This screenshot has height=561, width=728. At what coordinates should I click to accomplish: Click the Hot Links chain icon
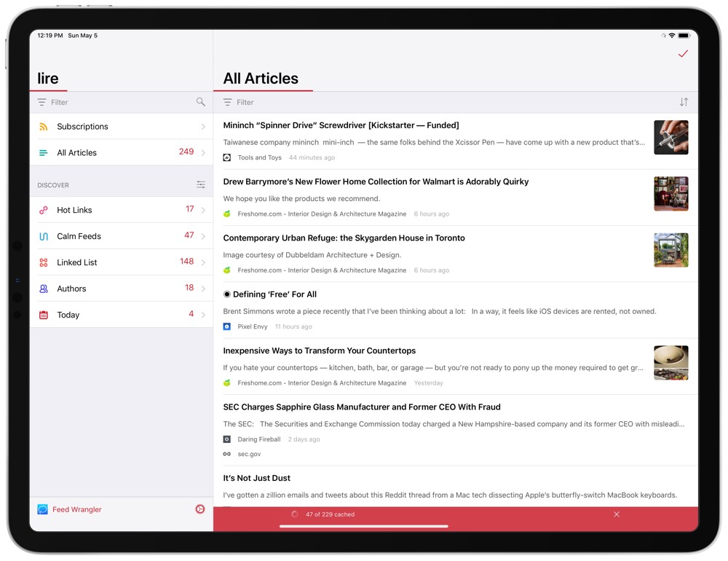(44, 210)
